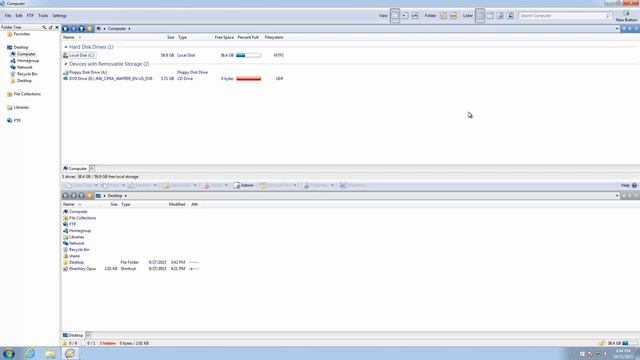This screenshot has width=640, height=360.
Task: Select Favorites in Folder Tree
Action: [19, 34]
